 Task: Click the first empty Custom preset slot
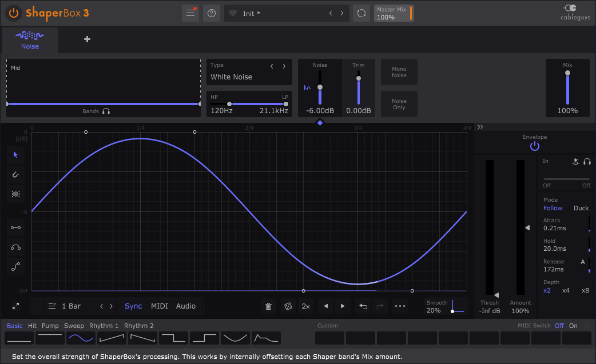pos(329,338)
